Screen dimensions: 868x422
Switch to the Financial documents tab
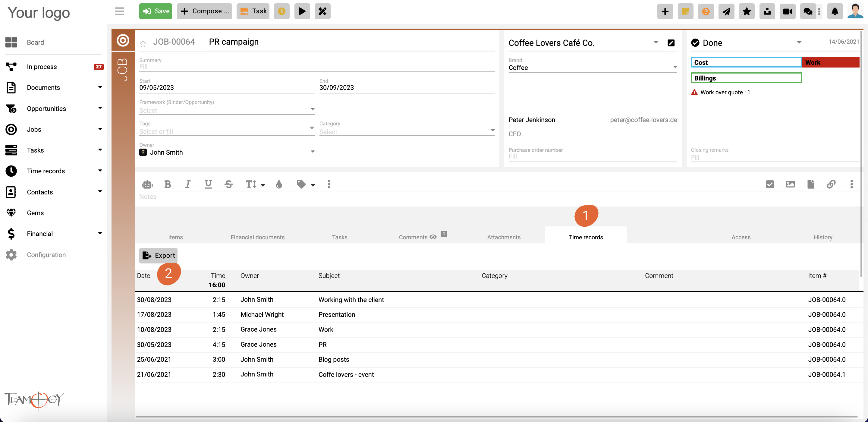tap(257, 237)
